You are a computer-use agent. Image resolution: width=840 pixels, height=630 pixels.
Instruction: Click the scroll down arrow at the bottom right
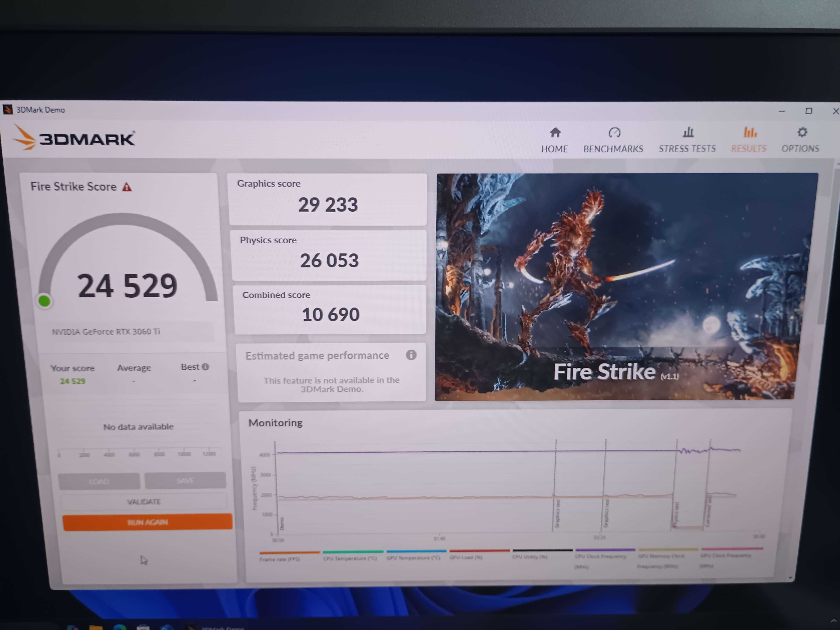[x=790, y=577]
